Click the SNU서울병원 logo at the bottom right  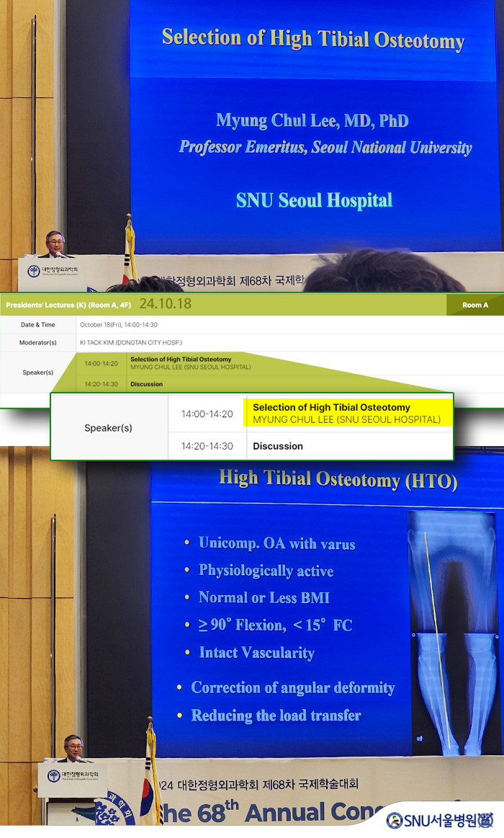[440, 820]
